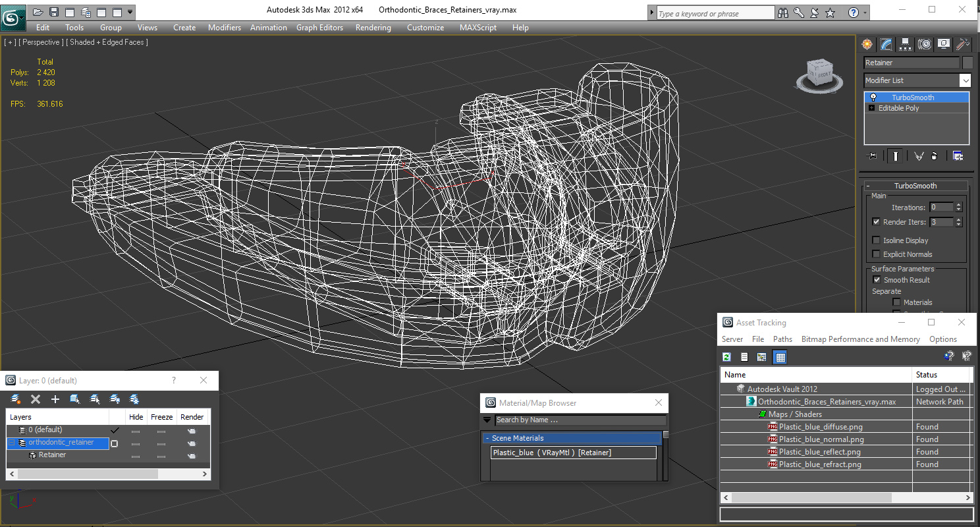Collapse the Scene Materials group
The width and height of the screenshot is (980, 527).
coord(487,438)
